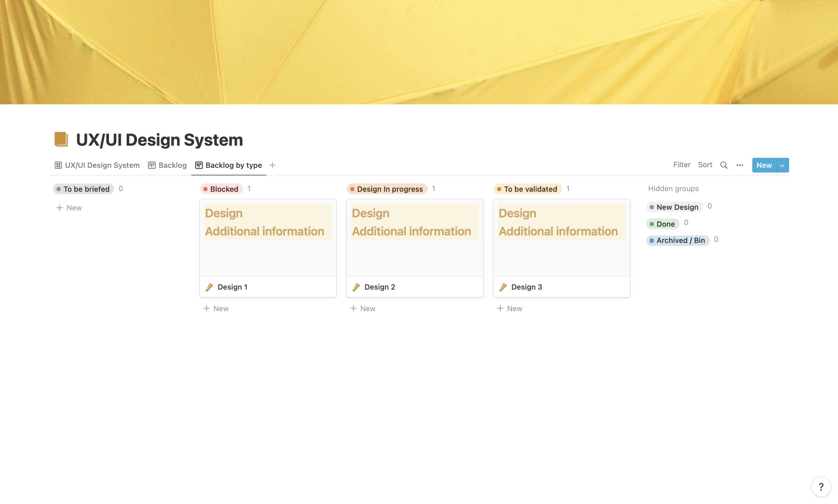This screenshot has width=838, height=504.
Task: Click the count next to To be validated
Action: click(568, 188)
